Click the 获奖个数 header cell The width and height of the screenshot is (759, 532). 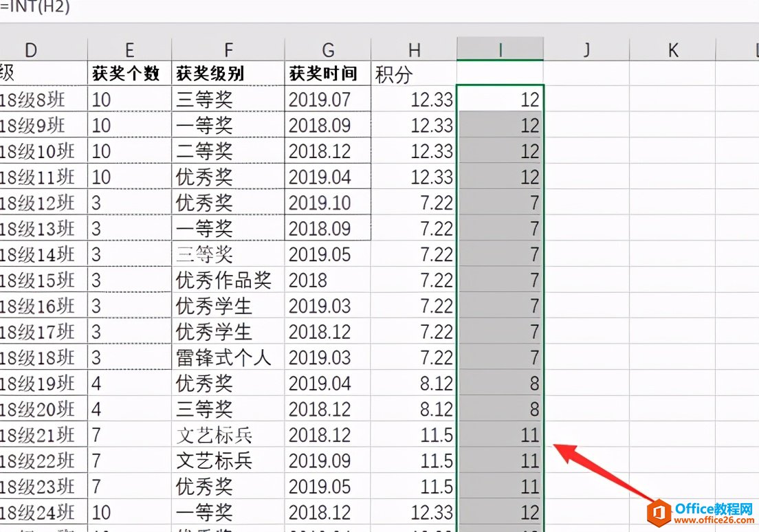(x=129, y=74)
